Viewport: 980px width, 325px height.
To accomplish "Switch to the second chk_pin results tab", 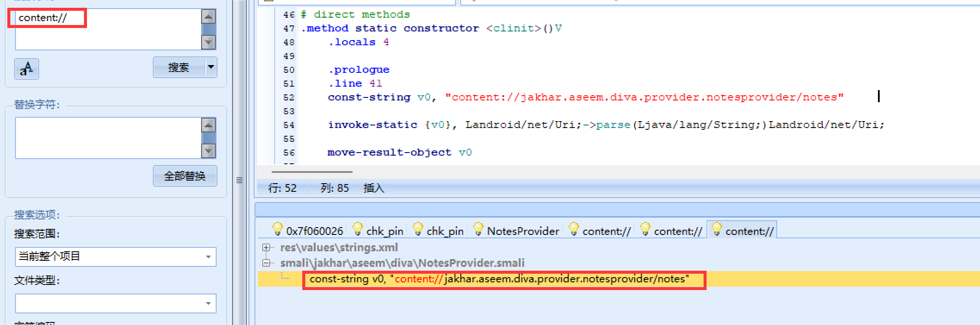I will coord(438,231).
